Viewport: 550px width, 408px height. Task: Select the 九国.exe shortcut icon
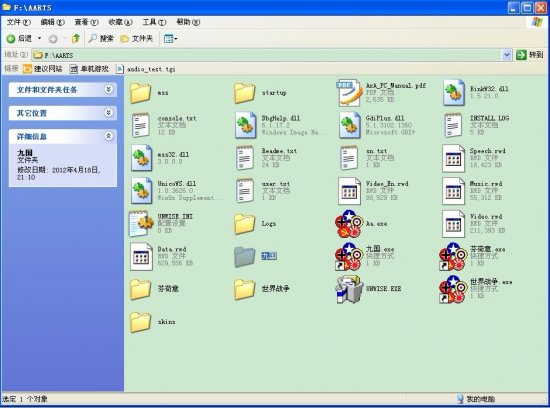click(348, 256)
